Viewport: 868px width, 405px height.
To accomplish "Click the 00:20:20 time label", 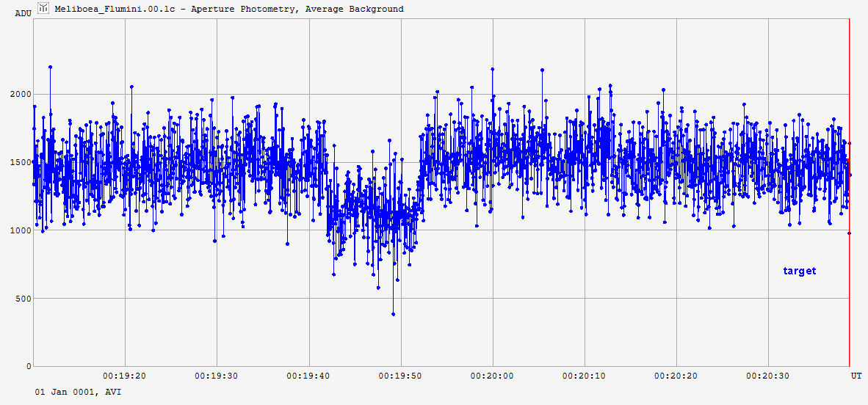I will coord(676,376).
